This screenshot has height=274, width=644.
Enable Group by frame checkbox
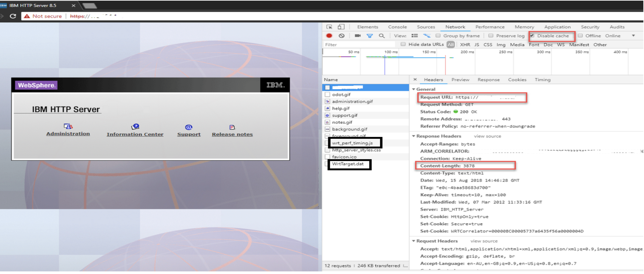438,35
